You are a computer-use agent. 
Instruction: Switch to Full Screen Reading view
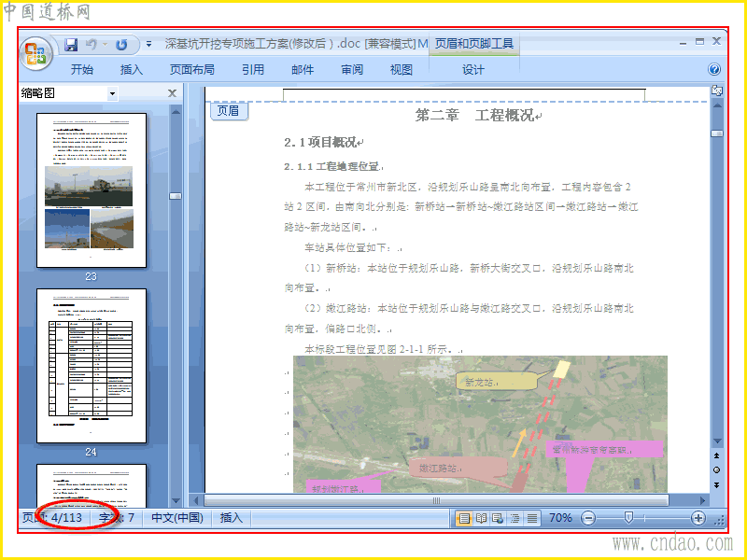click(481, 518)
